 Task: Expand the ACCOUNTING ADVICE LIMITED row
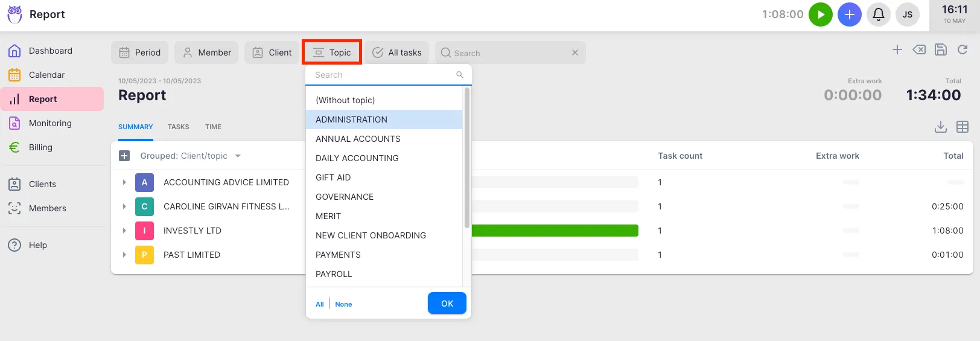124,182
